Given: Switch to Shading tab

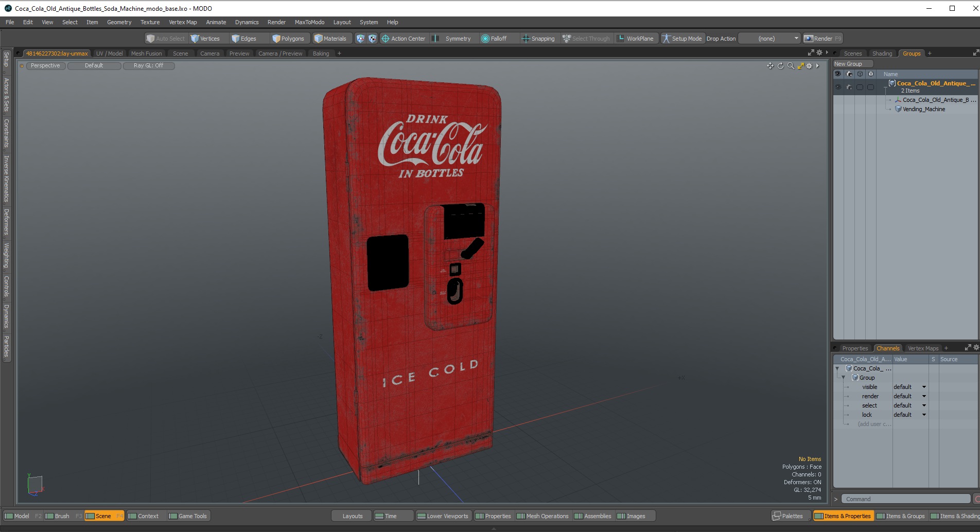Looking at the screenshot, I should (x=882, y=54).
